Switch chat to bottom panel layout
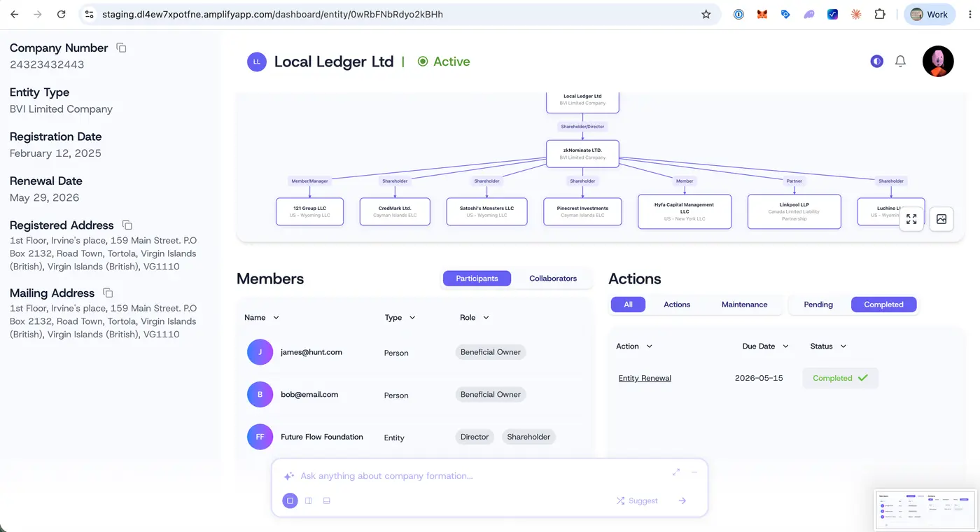Viewport: 980px width, 532px height. (326, 500)
